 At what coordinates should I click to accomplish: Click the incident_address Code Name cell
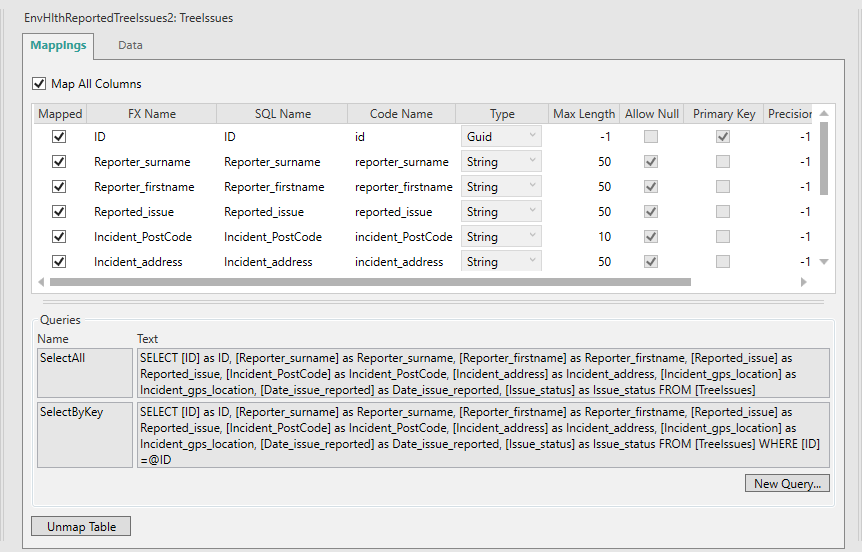(399, 262)
